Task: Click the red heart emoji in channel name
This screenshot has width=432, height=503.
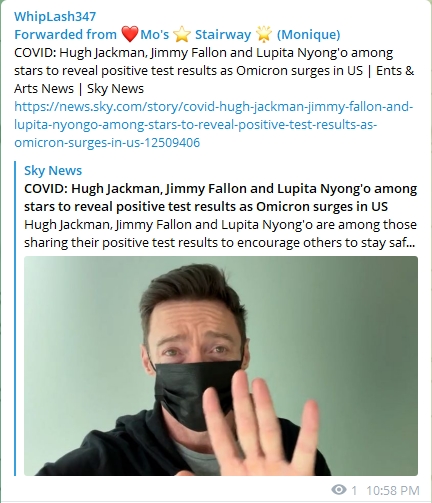Action: click(129, 34)
